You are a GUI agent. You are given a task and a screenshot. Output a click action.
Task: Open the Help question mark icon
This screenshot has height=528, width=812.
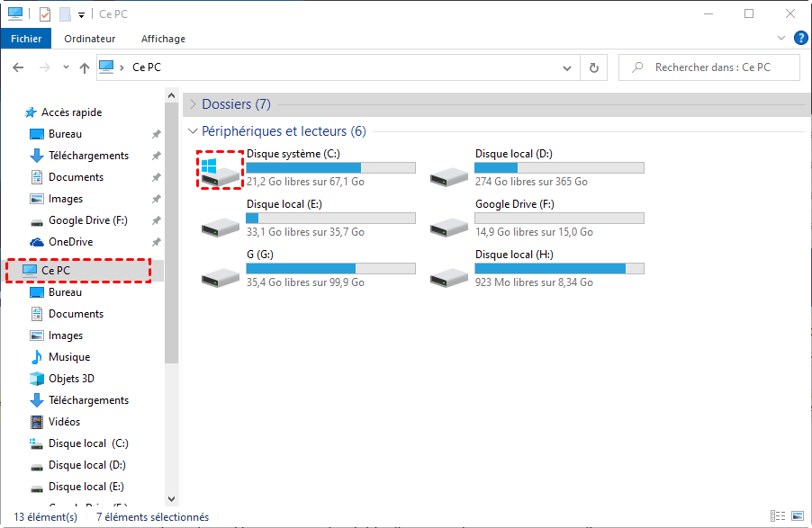coord(798,39)
